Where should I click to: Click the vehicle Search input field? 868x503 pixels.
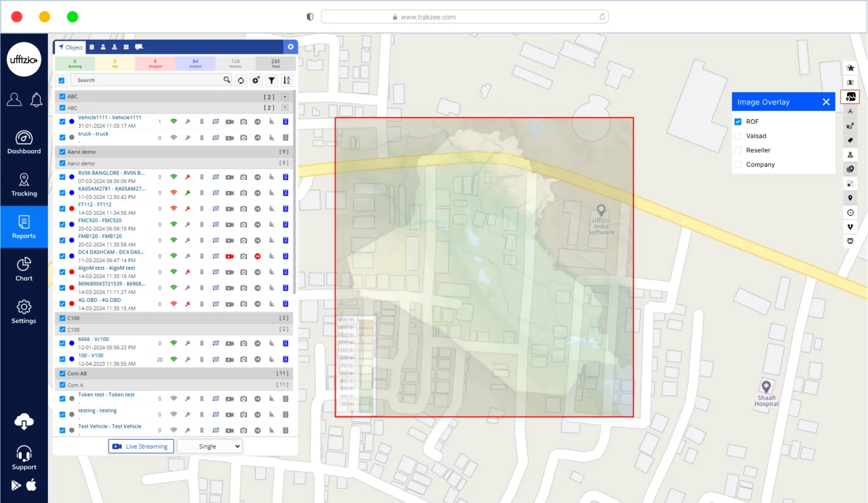point(148,80)
